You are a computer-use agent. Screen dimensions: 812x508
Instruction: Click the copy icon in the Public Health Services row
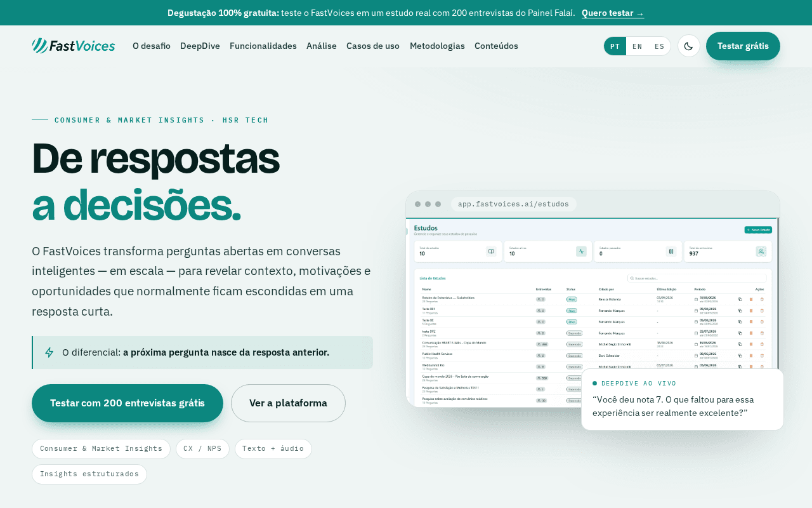pyautogui.click(x=740, y=356)
